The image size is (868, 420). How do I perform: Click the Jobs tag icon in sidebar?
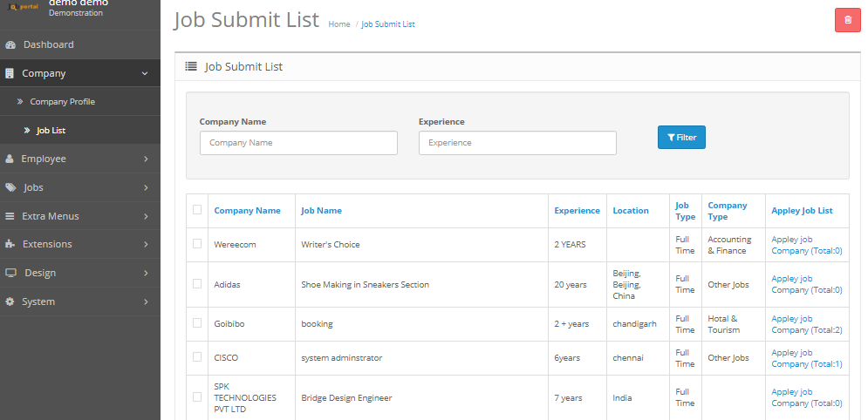(x=10, y=187)
